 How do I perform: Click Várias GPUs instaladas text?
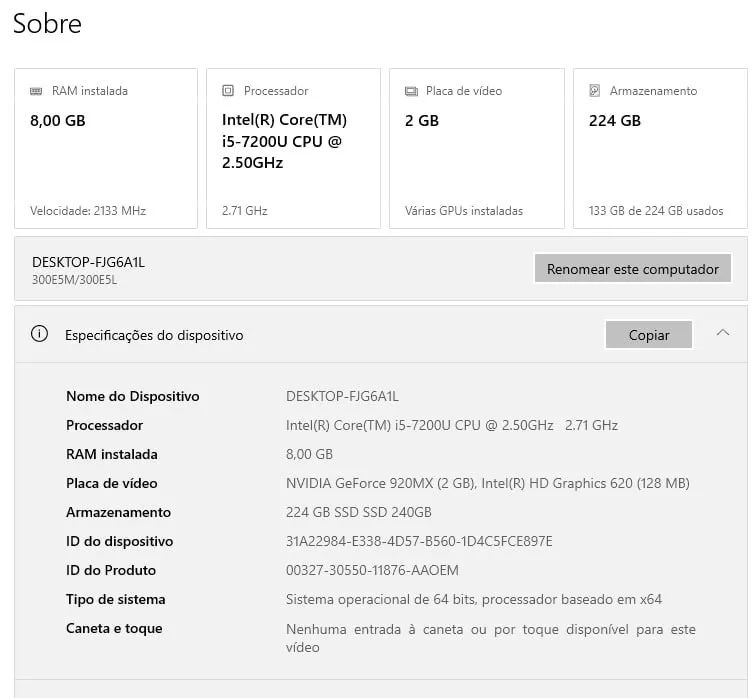[464, 211]
